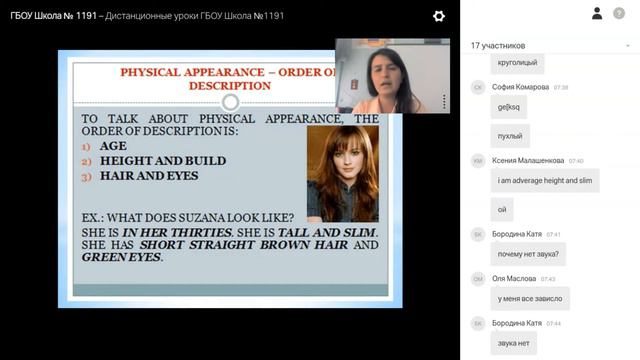The height and width of the screenshot is (360, 640).
Task: Click sender name Ксения Малашенкова
Action: click(x=528, y=160)
